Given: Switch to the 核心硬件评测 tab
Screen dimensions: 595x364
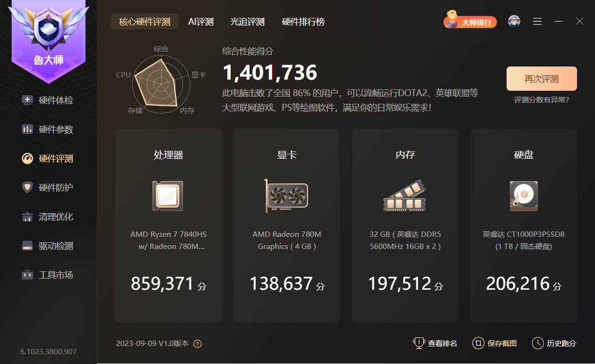Looking at the screenshot, I should click(x=145, y=22).
